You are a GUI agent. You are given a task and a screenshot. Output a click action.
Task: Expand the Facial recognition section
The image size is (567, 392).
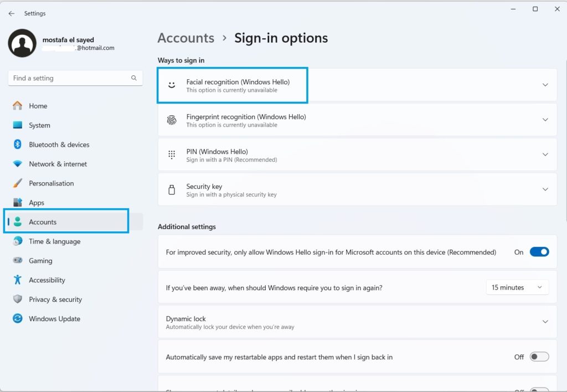[545, 85]
